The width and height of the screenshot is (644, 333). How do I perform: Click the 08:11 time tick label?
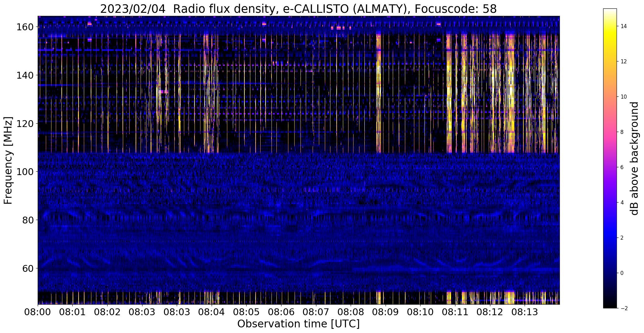pyautogui.click(x=455, y=312)
